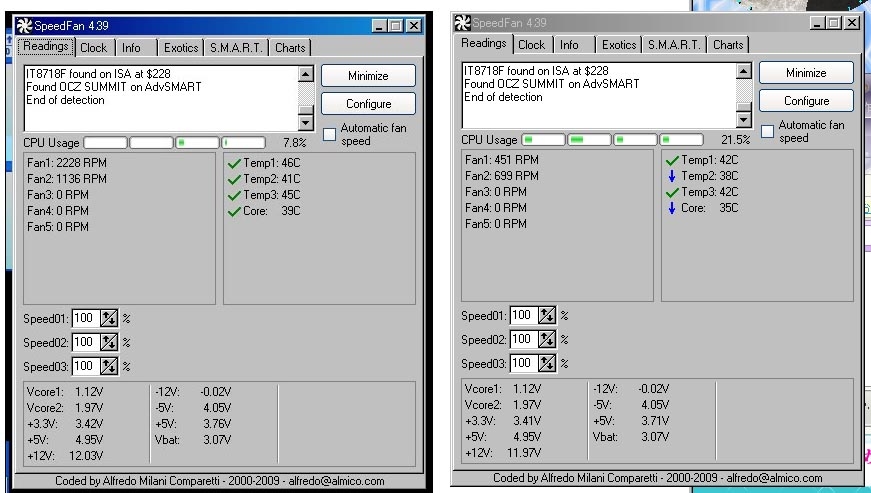871x493 pixels.
Task: Open Exotics tab in right window
Action: pos(619,45)
